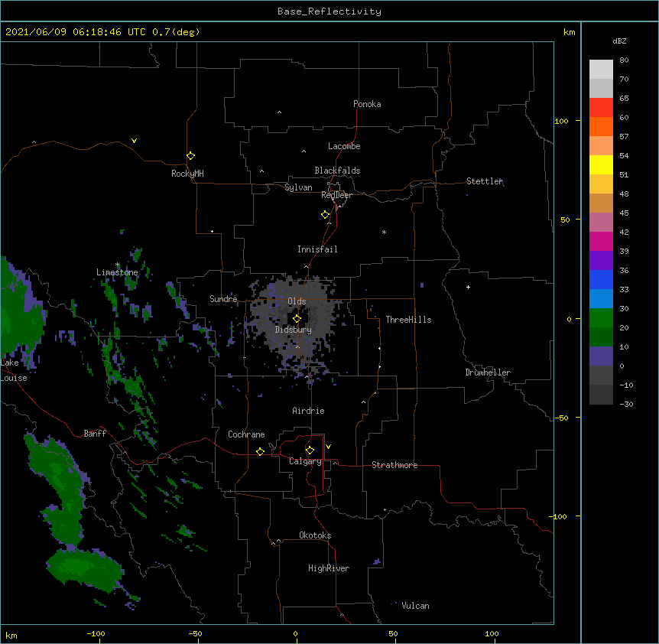Click the white caret marker west of Lacombe
The width and height of the screenshot is (659, 644).
304,151
